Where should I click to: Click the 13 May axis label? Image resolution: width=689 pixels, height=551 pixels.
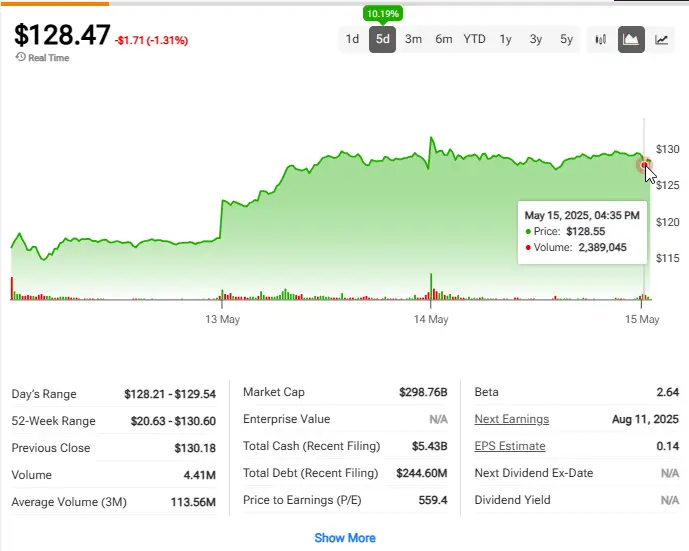[222, 319]
